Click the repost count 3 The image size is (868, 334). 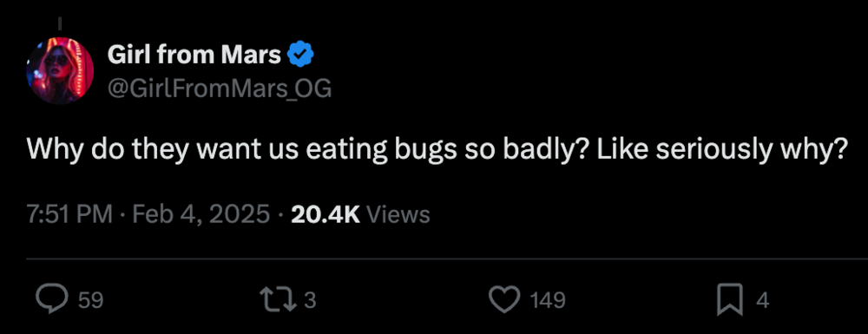(x=310, y=300)
